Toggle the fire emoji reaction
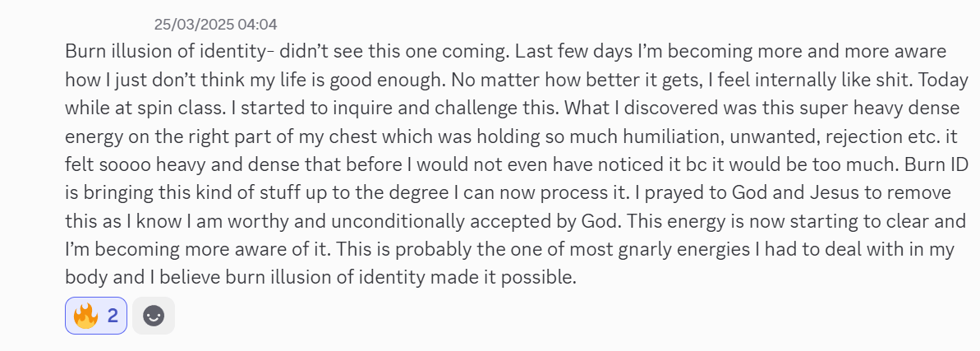The height and width of the screenshot is (351, 980). click(x=95, y=316)
